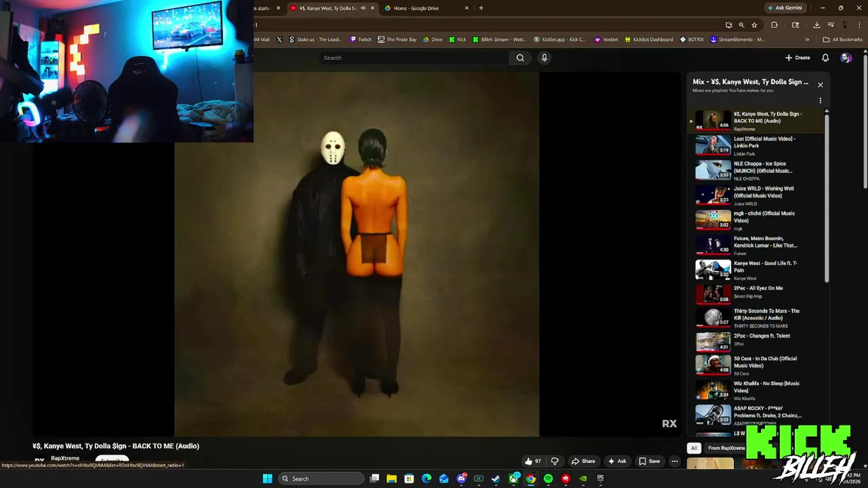
Task: Open the StreamElements bookmark
Action: point(737,39)
